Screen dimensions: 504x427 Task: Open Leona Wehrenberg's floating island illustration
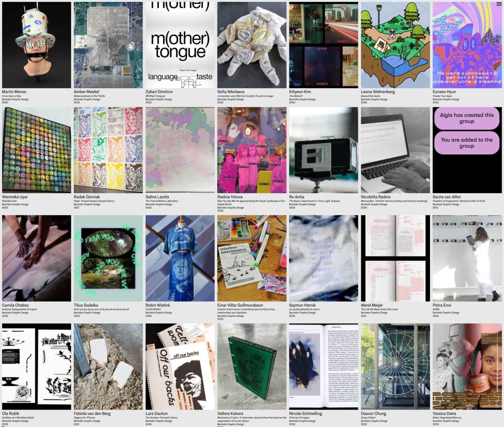coord(395,45)
